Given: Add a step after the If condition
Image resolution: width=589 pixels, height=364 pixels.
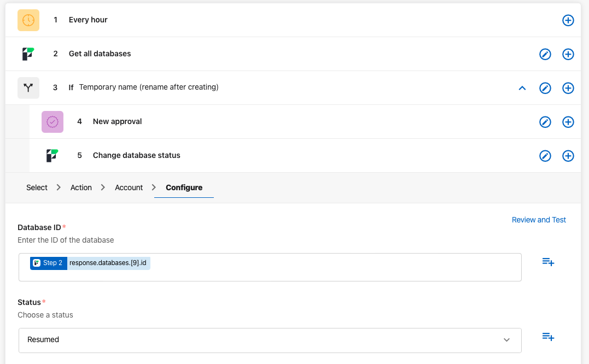Looking at the screenshot, I should [568, 88].
